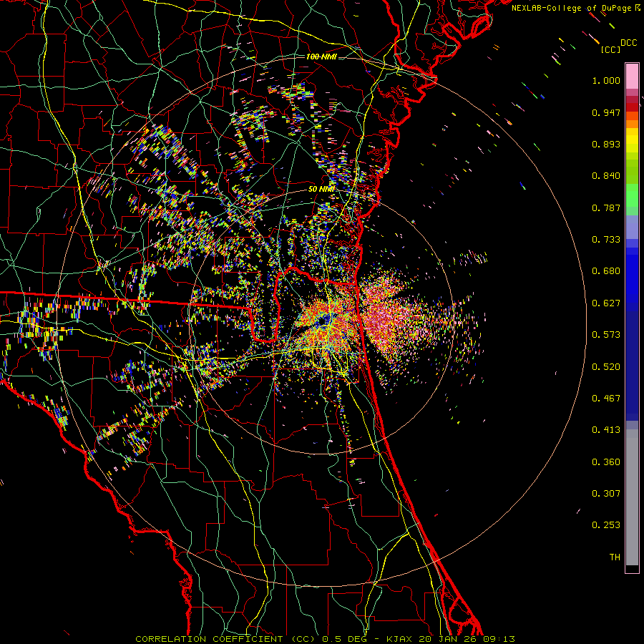Click the 0.520 color scale value

click(606, 367)
